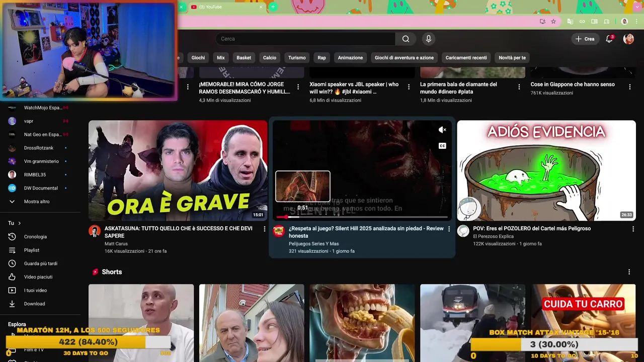Seek on the Silent Hill preview progress bar

pyautogui.click(x=362, y=217)
